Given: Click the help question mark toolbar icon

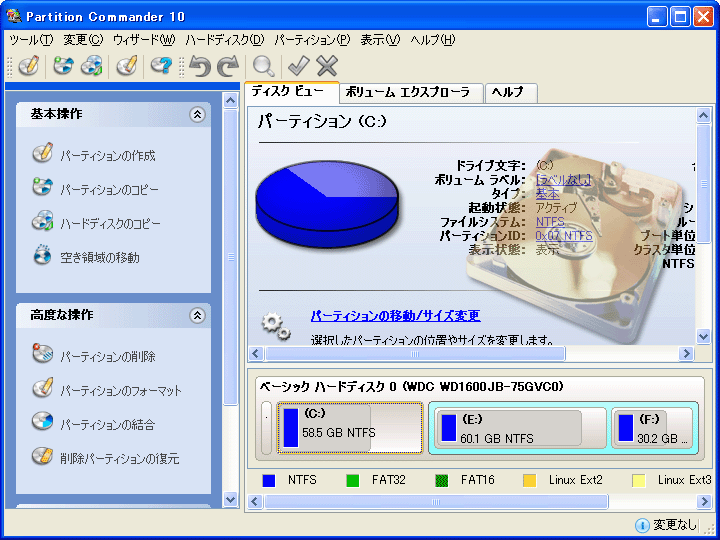Looking at the screenshot, I should [x=161, y=66].
